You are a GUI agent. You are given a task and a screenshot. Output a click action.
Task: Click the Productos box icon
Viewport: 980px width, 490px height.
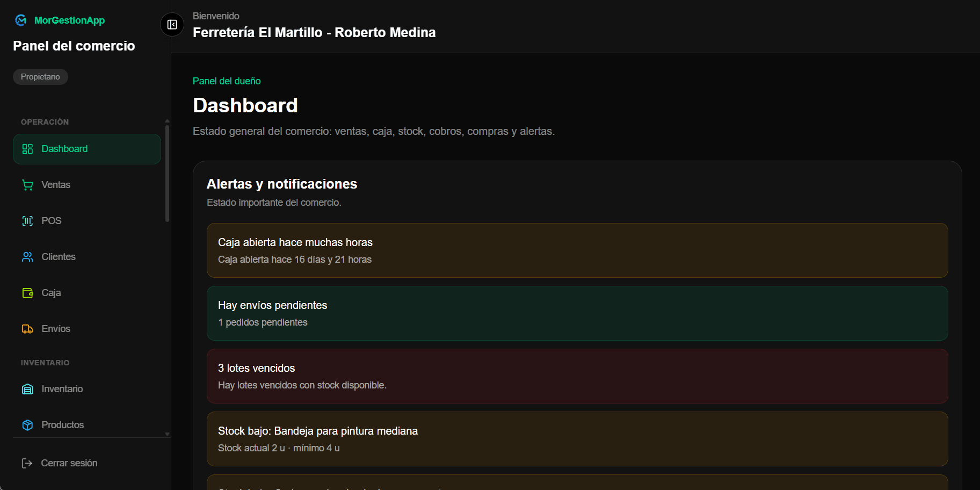pyautogui.click(x=27, y=425)
